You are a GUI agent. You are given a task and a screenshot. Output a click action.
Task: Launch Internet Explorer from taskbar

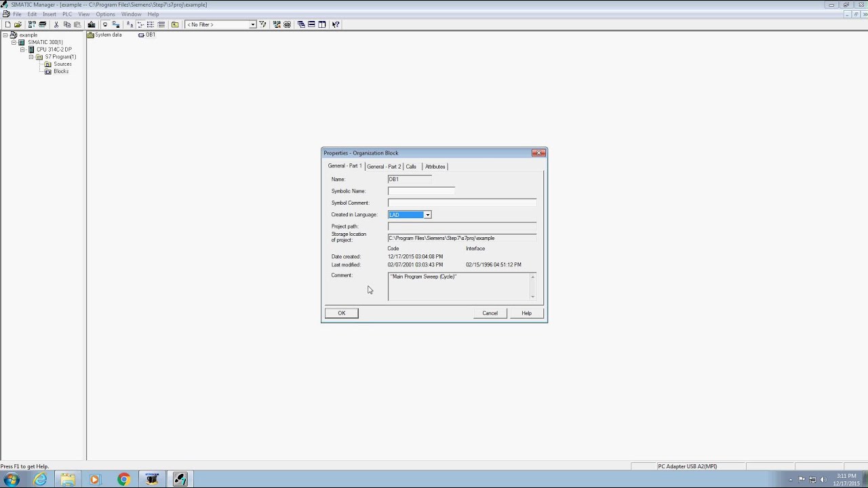41,480
